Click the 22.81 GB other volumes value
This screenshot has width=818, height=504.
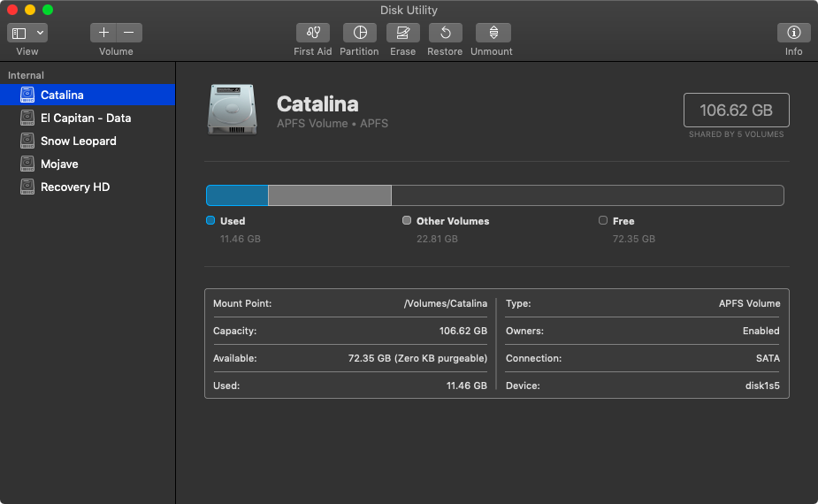pos(437,239)
